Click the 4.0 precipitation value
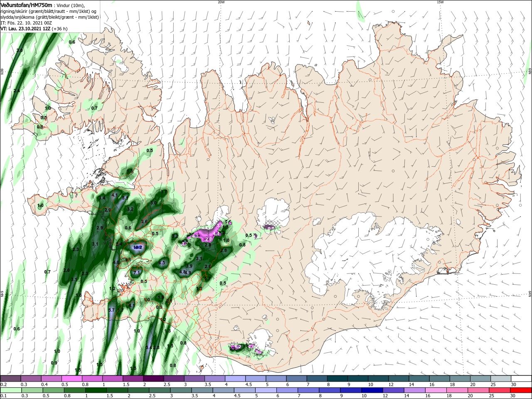This screenshot has height=399, width=532. [116, 262]
